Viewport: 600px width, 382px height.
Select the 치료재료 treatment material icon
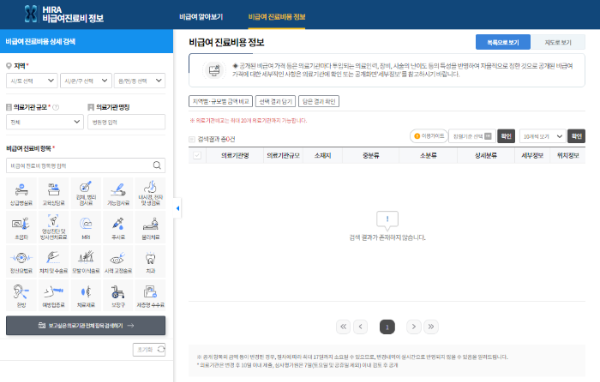click(x=86, y=295)
